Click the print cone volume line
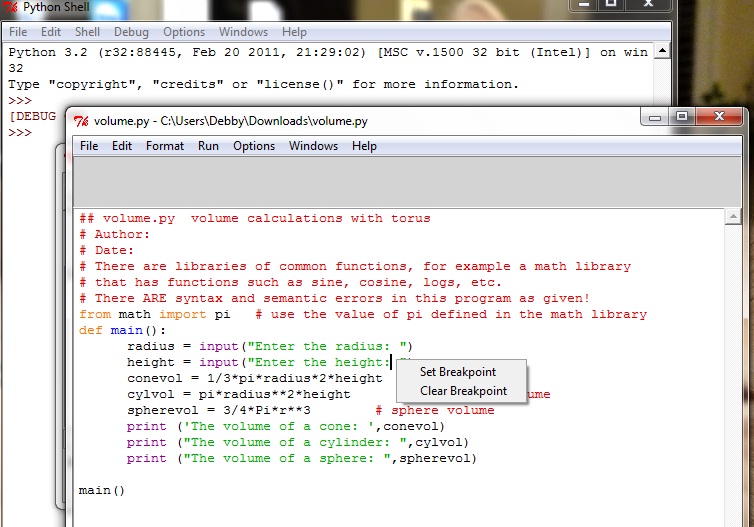The width and height of the screenshot is (754, 527). tap(286, 427)
